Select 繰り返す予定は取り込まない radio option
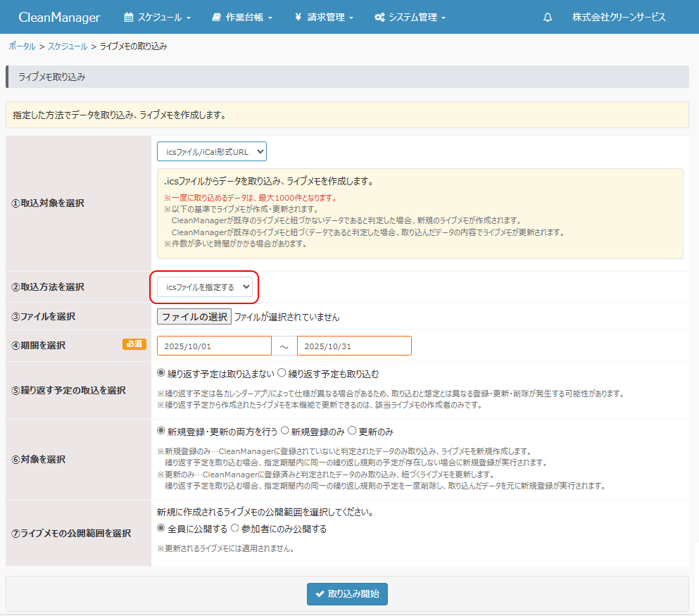The width and height of the screenshot is (699, 616). [x=161, y=374]
